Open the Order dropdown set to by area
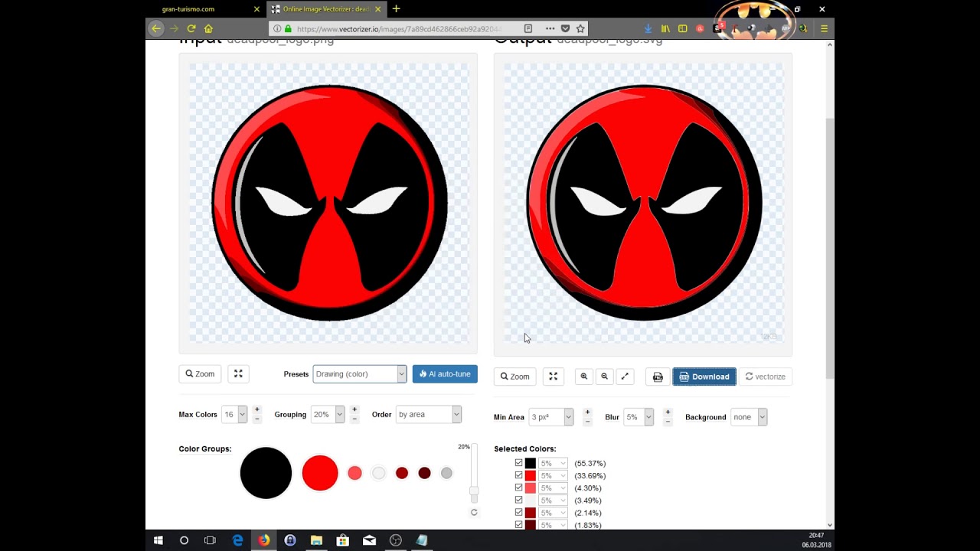The height and width of the screenshot is (551, 980). [x=428, y=414]
